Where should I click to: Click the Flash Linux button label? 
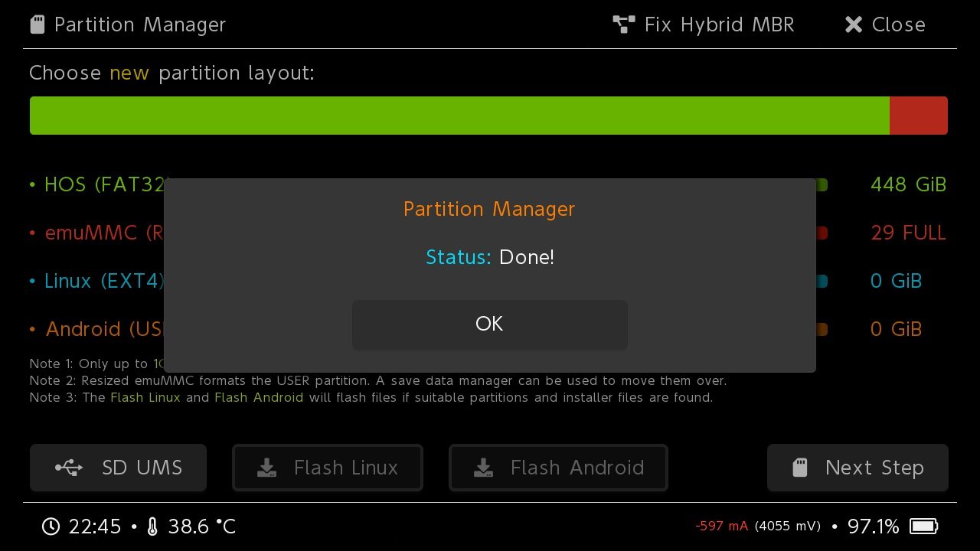point(346,468)
